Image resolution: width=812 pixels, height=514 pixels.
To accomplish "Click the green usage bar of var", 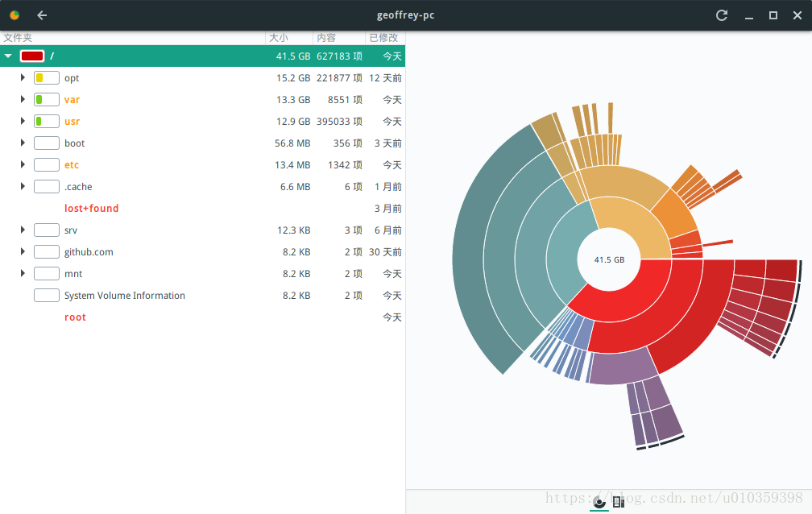I will click(47, 99).
